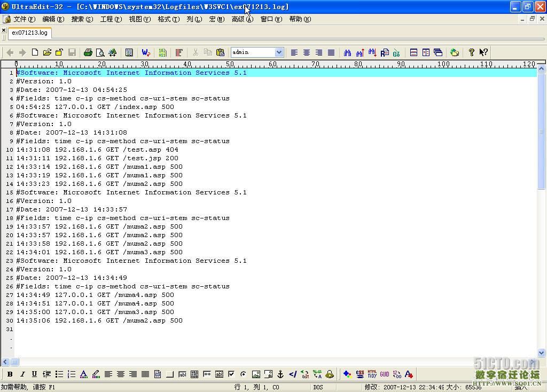547x392 pixels.
Task: Click line 10 containing /test.asp 404
Action: [x=97, y=150]
